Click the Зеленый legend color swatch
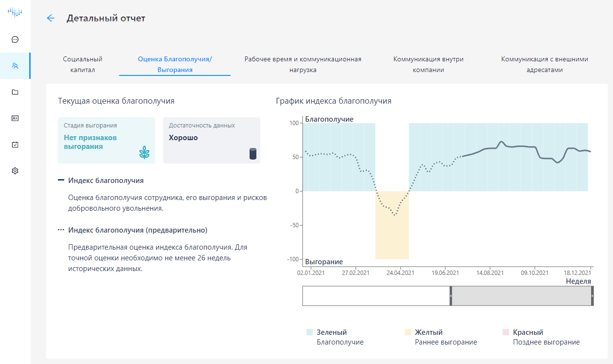 (x=309, y=332)
